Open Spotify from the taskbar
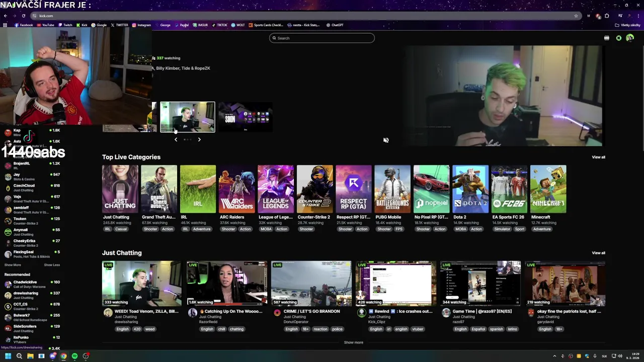The width and height of the screenshot is (644, 362). (74, 356)
